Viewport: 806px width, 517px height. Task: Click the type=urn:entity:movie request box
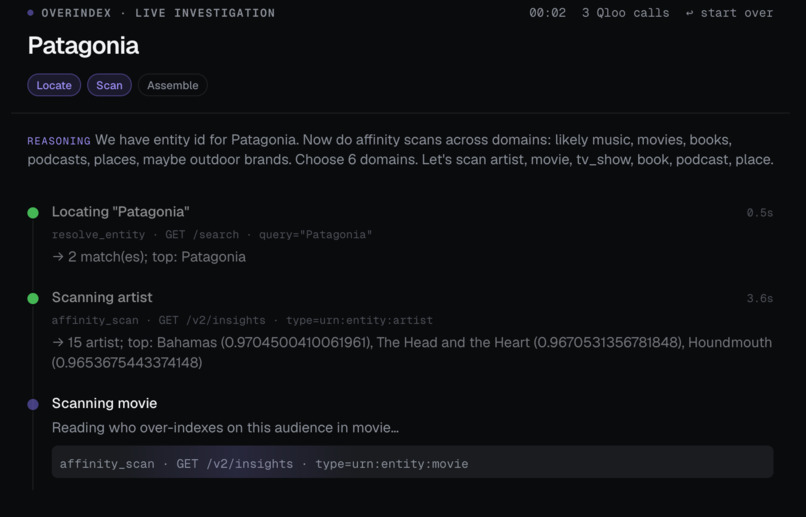(412, 462)
